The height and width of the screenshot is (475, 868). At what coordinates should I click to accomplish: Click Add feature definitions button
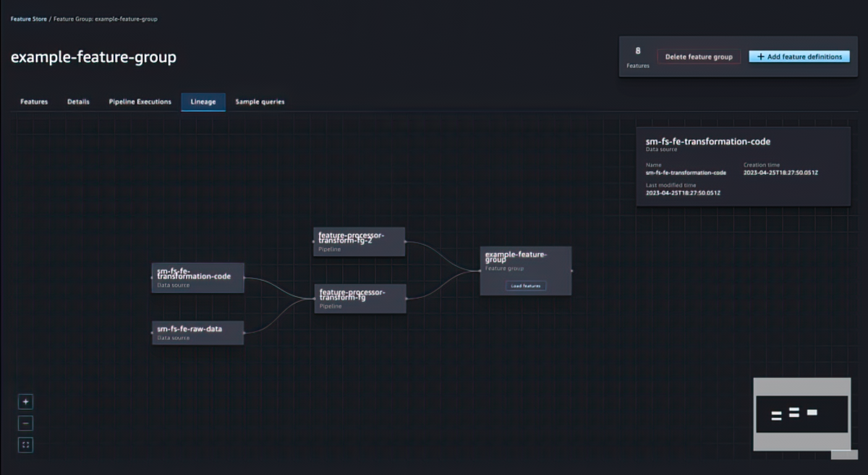[x=799, y=57]
